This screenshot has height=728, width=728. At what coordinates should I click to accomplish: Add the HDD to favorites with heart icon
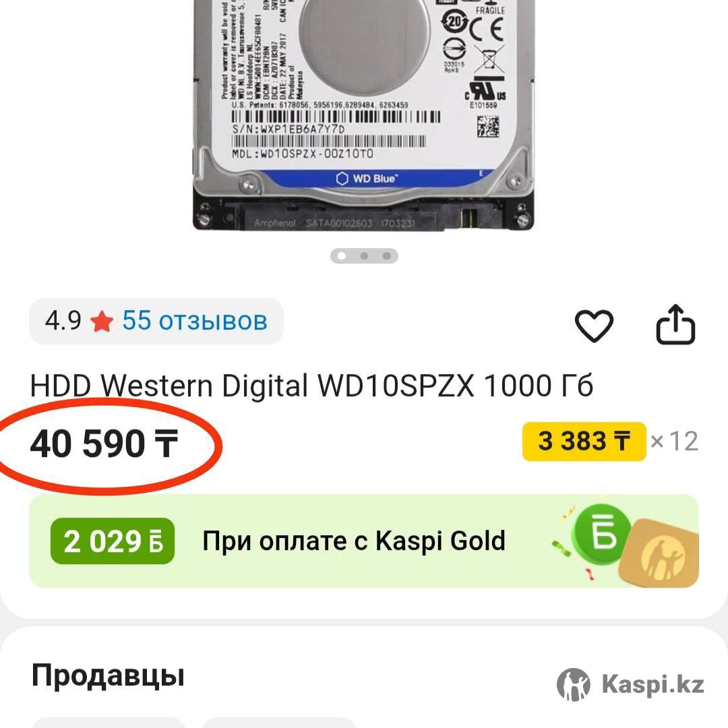click(x=594, y=325)
